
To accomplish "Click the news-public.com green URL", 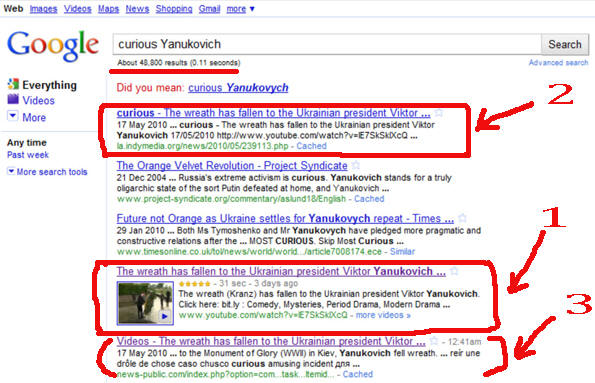I will pyautogui.click(x=225, y=374).
